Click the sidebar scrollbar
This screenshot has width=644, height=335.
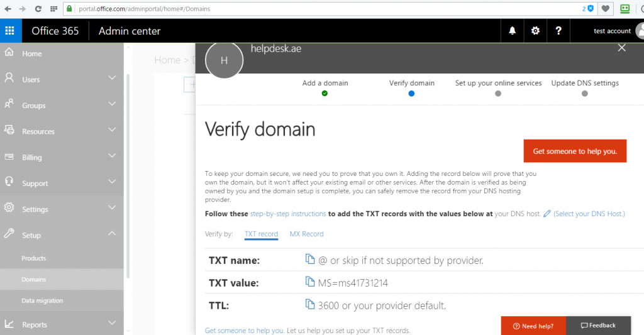[x=128, y=177]
